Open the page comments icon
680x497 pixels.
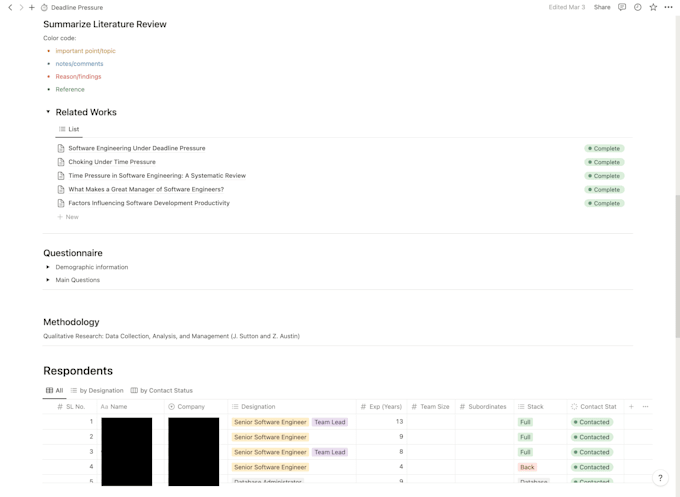[x=621, y=7]
